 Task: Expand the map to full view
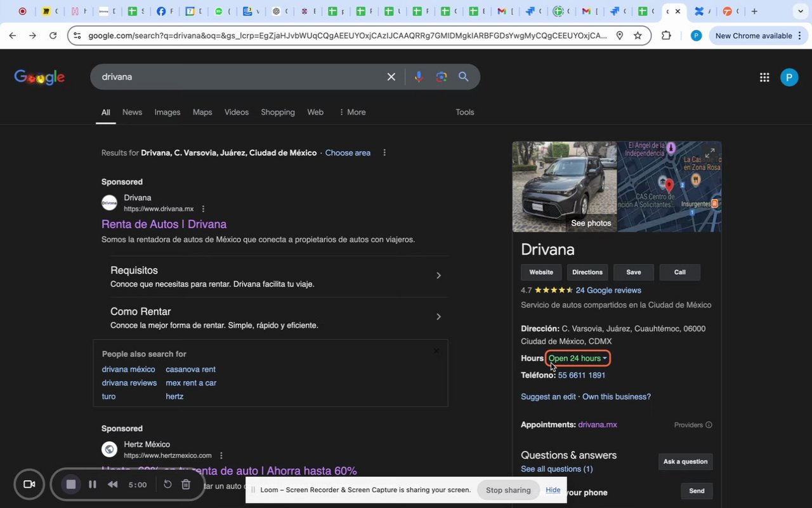(x=709, y=153)
